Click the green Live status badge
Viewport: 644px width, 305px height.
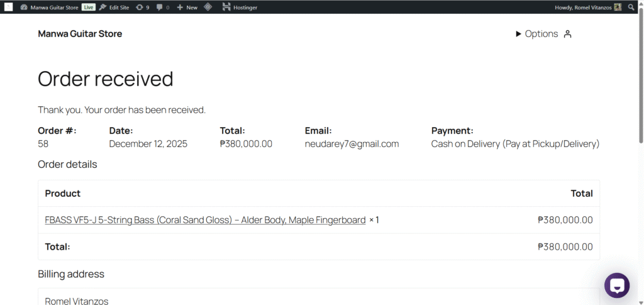click(x=88, y=8)
